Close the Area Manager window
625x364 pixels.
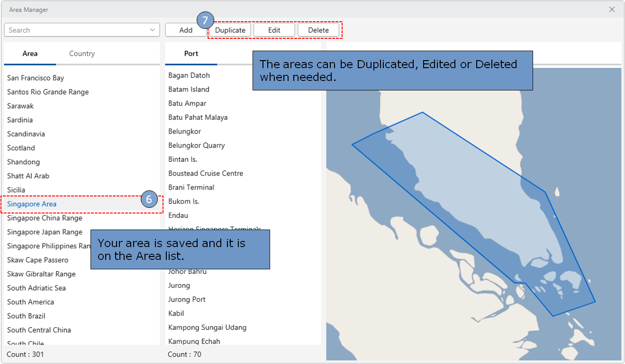tap(612, 9)
